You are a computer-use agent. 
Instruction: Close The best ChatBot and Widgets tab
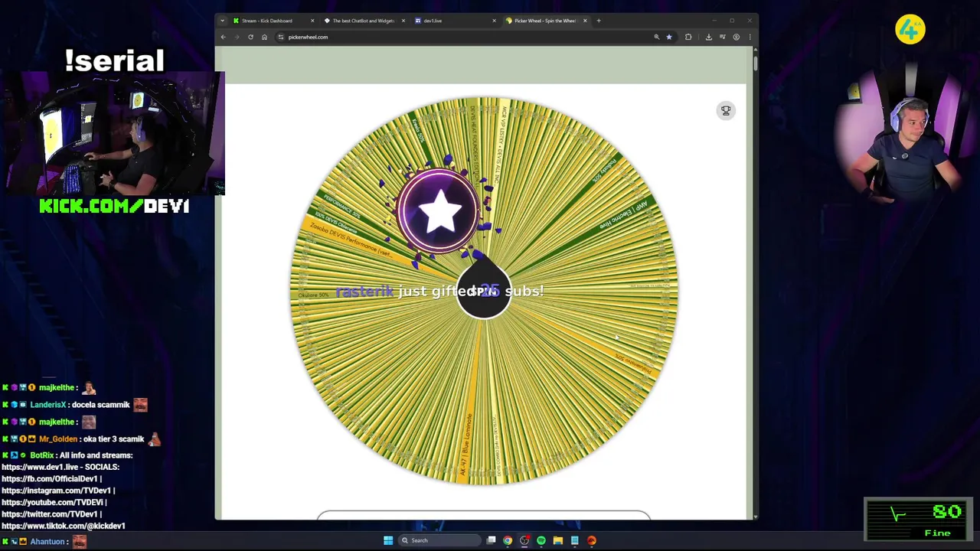[403, 21]
